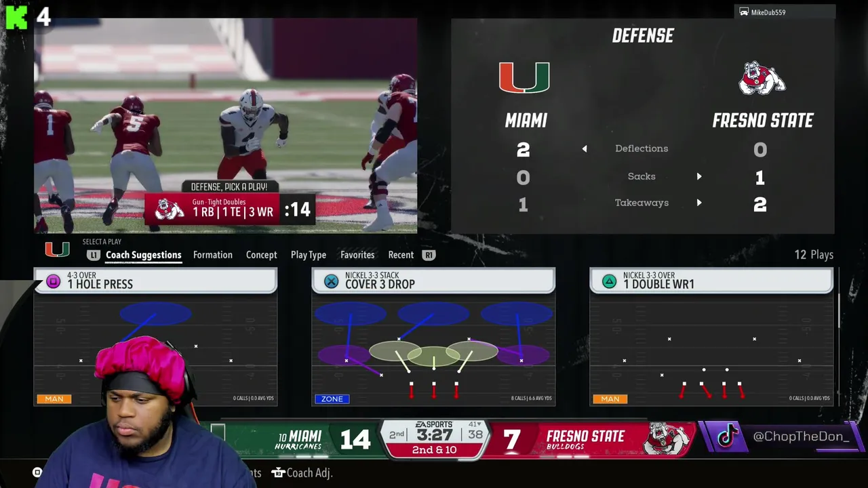The image size is (868, 488).
Task: Switch to the Formation tab
Action: (x=212, y=255)
